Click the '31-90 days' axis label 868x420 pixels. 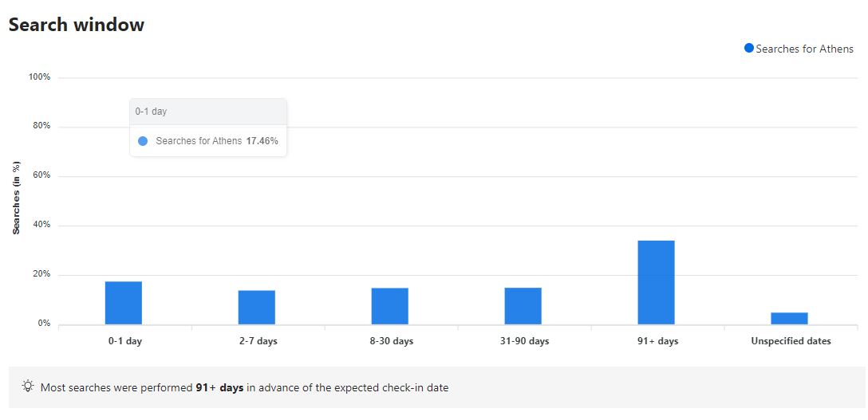tap(523, 341)
